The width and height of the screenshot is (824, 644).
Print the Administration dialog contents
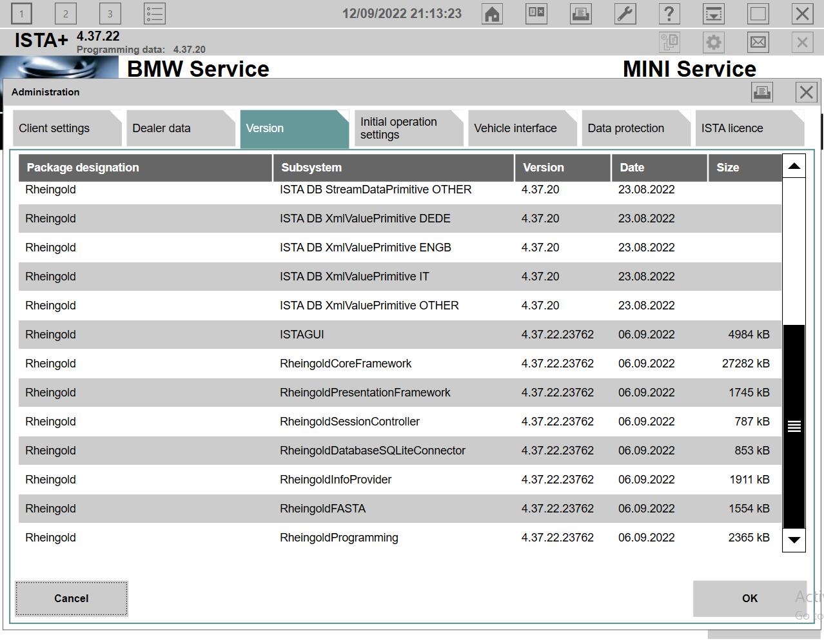tap(762, 92)
